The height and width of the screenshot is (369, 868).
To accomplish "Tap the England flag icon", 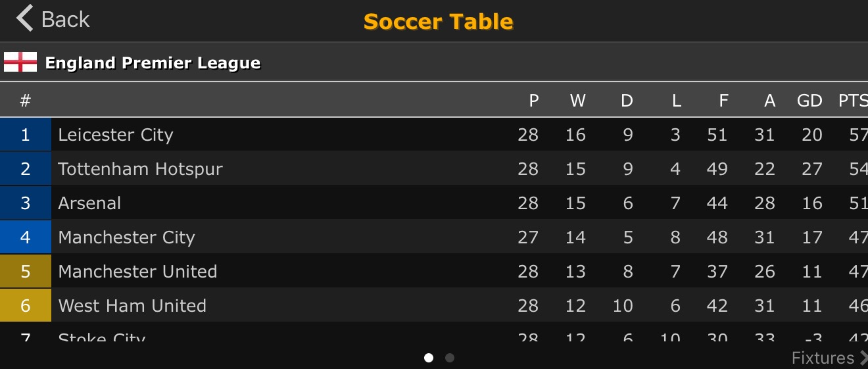I will click(20, 62).
